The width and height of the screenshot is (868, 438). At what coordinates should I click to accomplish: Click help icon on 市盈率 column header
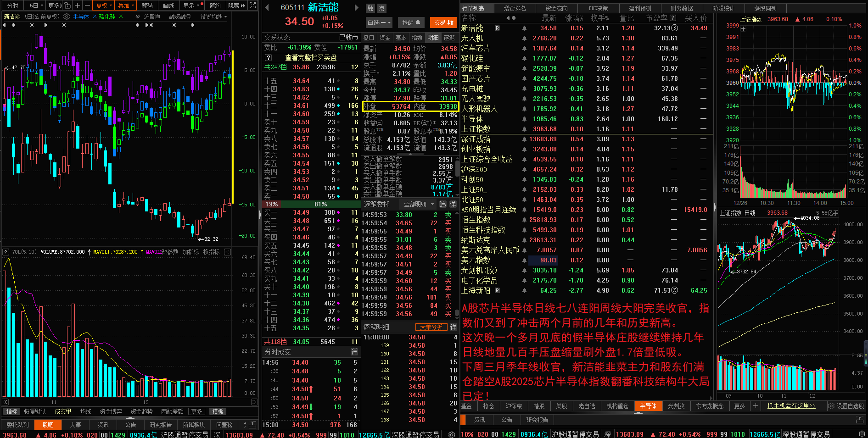pos(673,18)
